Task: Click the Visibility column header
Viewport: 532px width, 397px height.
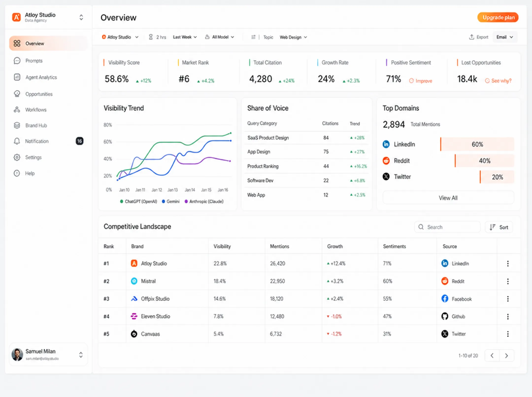Action: point(222,246)
